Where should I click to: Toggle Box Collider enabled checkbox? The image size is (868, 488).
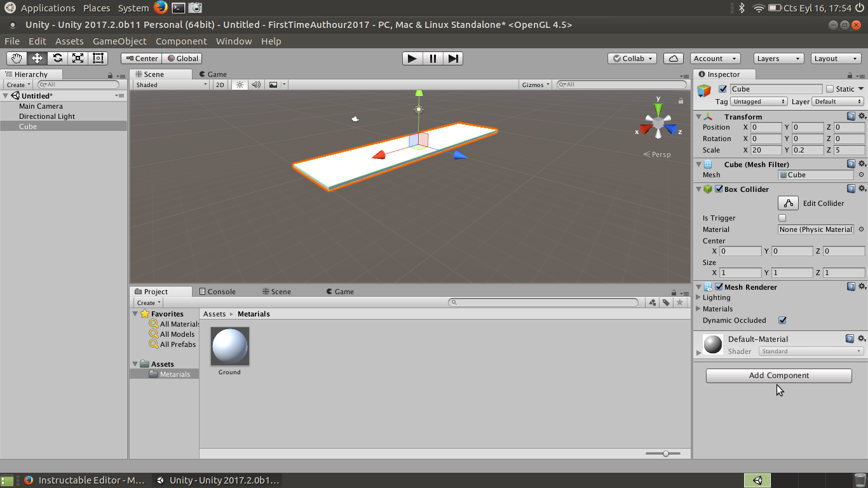(x=719, y=189)
